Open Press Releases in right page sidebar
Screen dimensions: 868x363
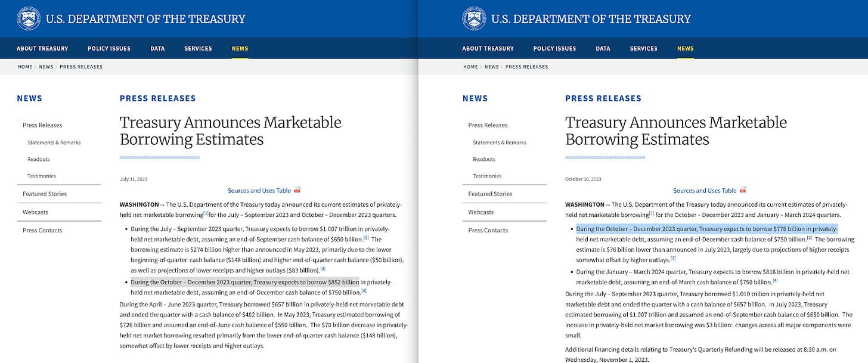click(x=488, y=125)
